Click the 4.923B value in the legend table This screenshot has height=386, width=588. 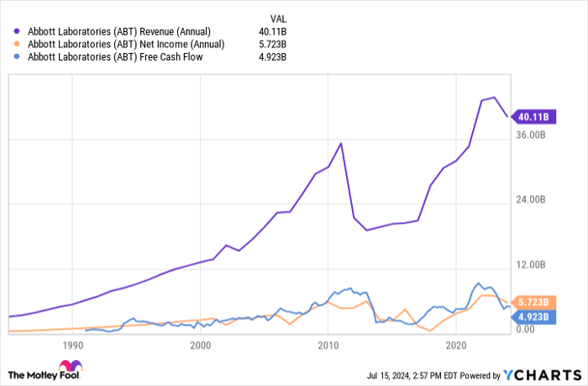click(x=273, y=57)
